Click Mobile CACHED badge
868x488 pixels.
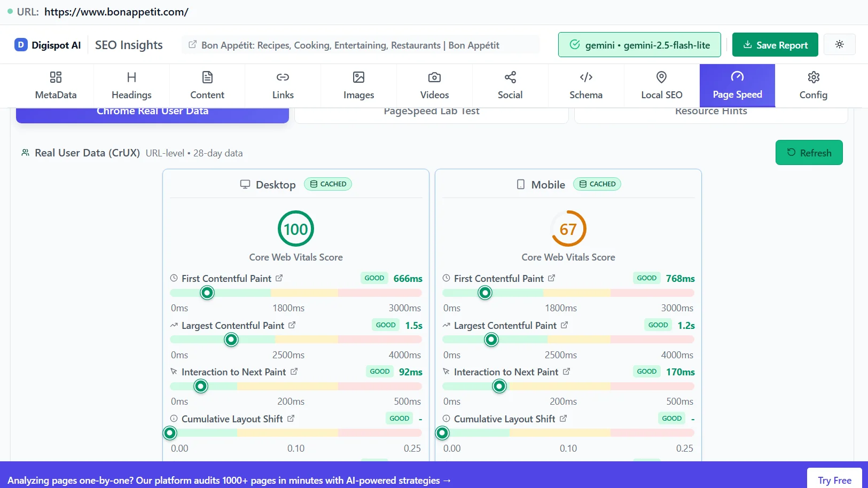(597, 184)
